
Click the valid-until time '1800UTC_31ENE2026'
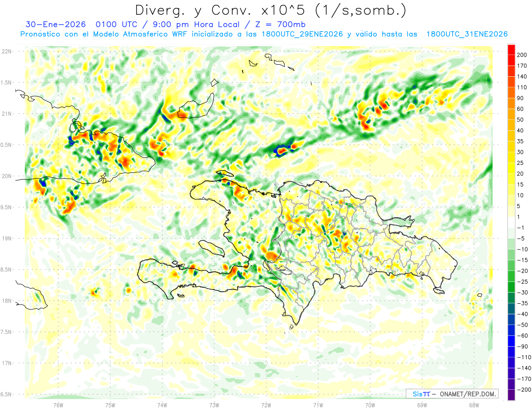point(467,34)
